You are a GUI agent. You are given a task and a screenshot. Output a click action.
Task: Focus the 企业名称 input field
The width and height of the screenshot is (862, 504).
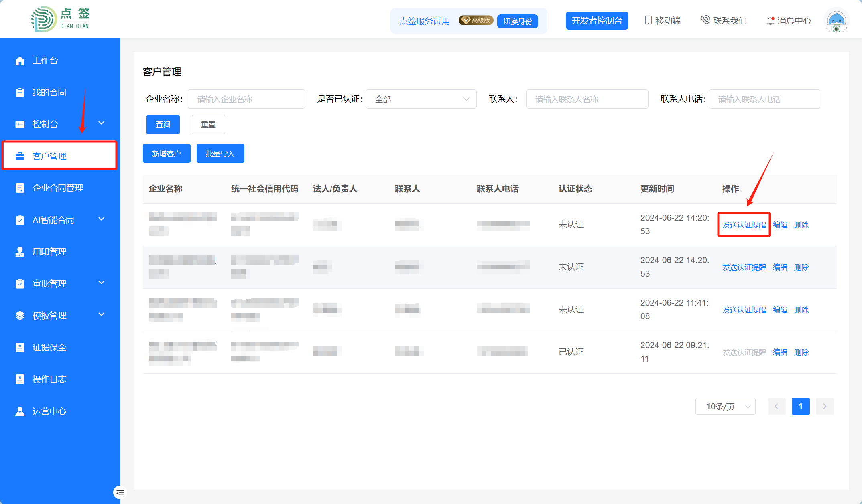click(x=246, y=99)
